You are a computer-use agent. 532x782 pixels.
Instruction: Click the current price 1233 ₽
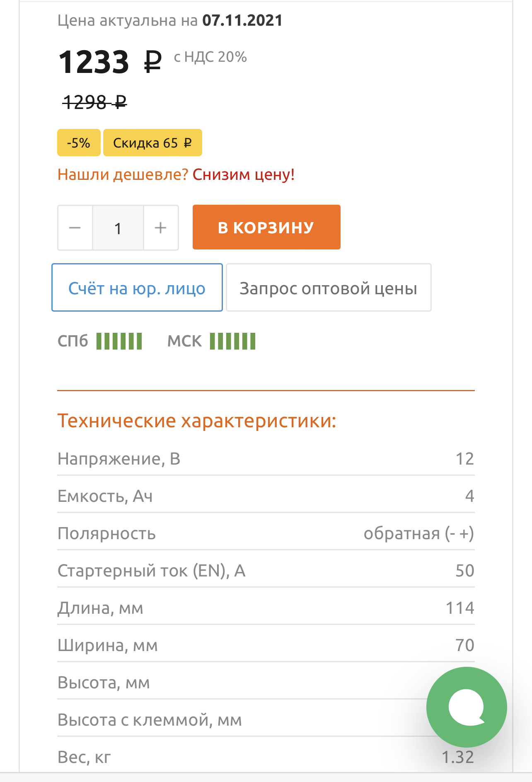tap(110, 62)
